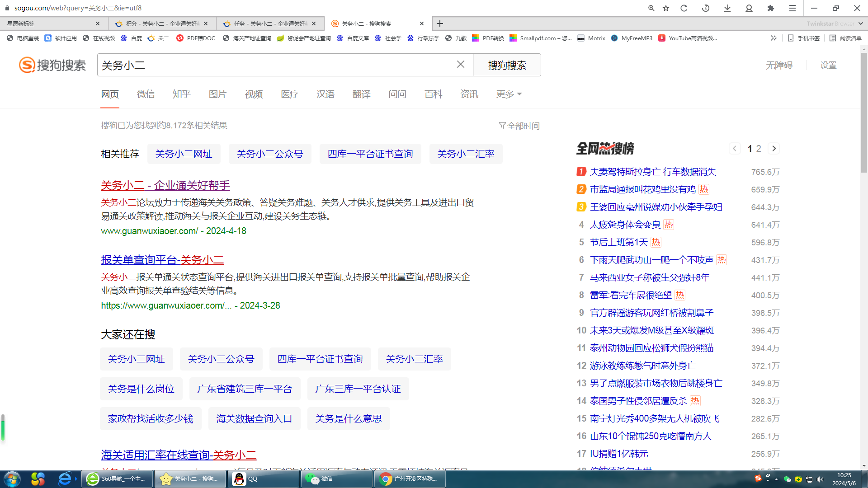Viewport: 868px width, 488px height.
Task: Open the 广州开发区特殊 Chrome taskbar item
Action: pyautogui.click(x=410, y=479)
